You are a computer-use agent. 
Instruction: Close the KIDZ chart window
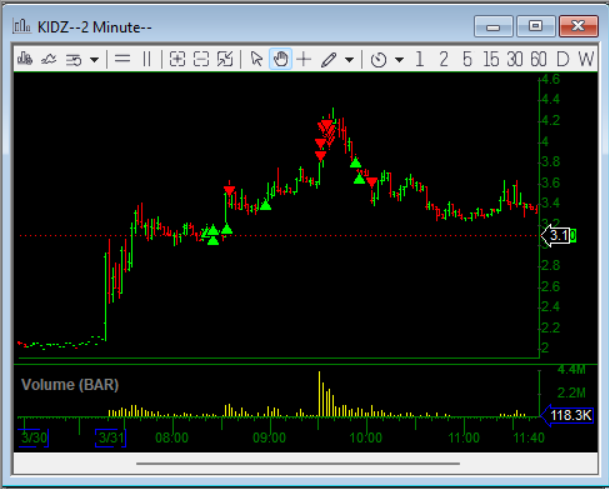click(578, 26)
